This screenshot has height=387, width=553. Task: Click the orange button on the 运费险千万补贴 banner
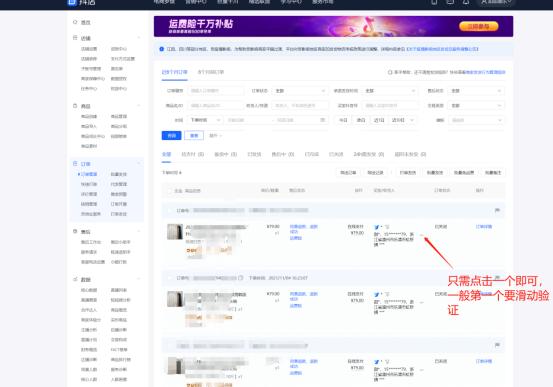point(479,26)
